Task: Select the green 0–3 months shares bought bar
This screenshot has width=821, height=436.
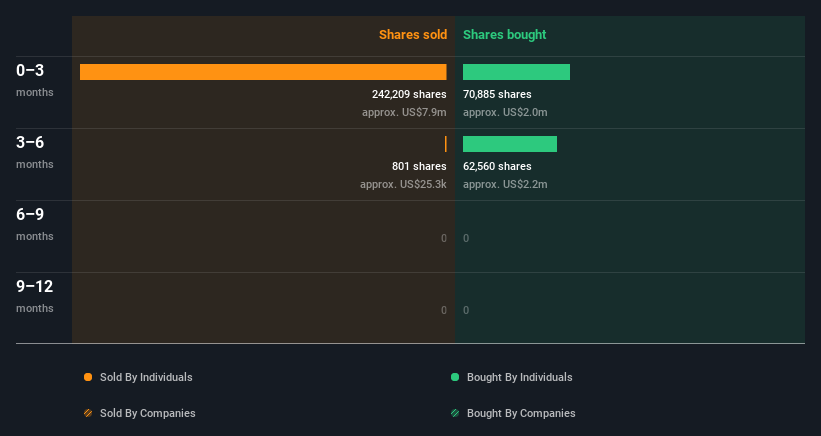Action: coord(516,72)
